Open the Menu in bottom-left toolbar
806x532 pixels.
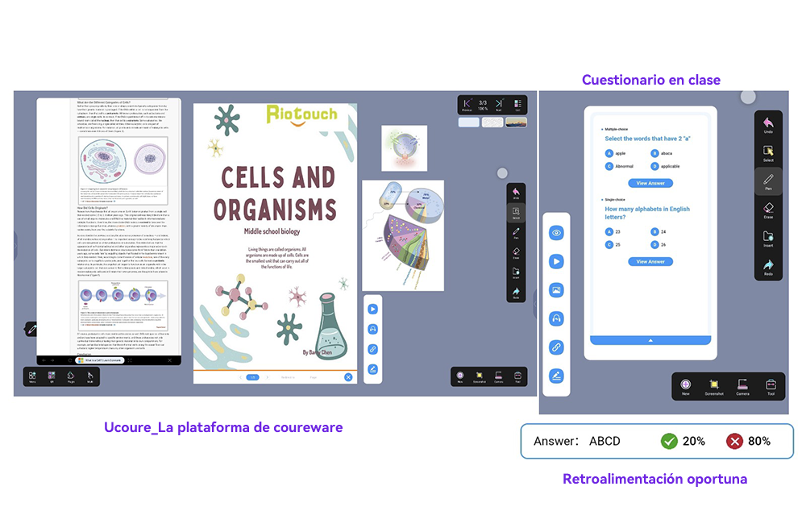tap(32, 376)
